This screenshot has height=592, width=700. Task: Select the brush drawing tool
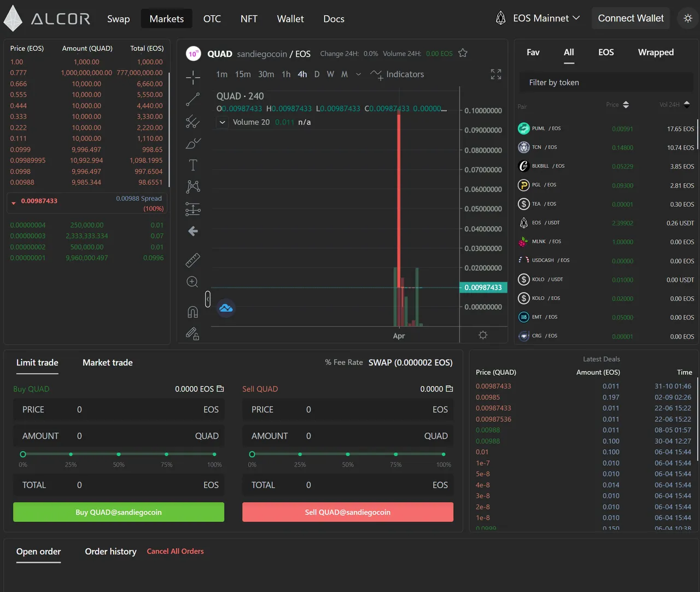(x=193, y=143)
